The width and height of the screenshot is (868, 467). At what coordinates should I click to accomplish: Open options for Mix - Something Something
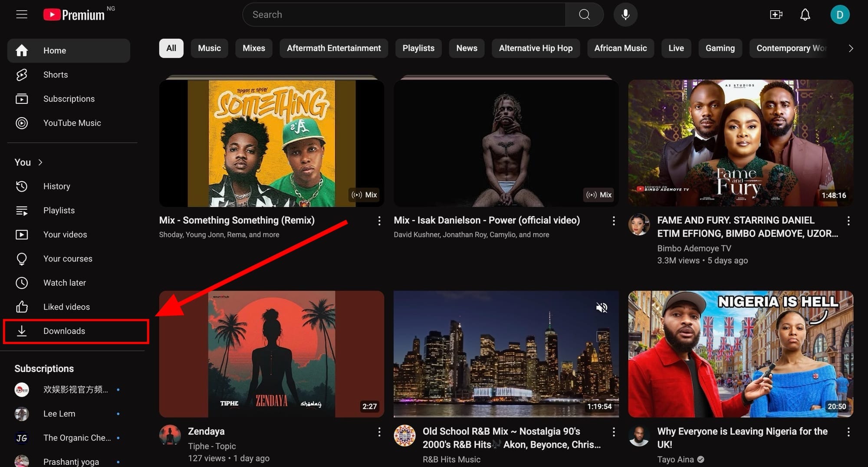(379, 221)
